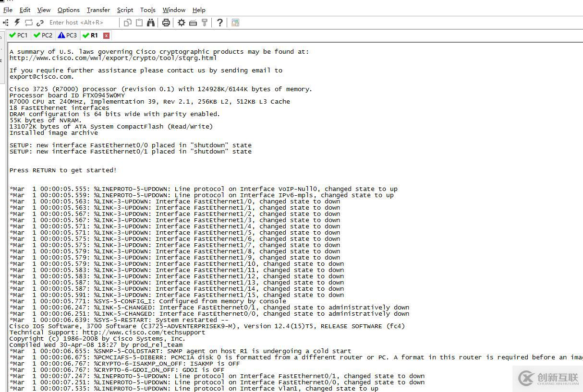583x392 pixels.
Task: Click the Keymap Editor keyboard icon
Action: (x=193, y=23)
